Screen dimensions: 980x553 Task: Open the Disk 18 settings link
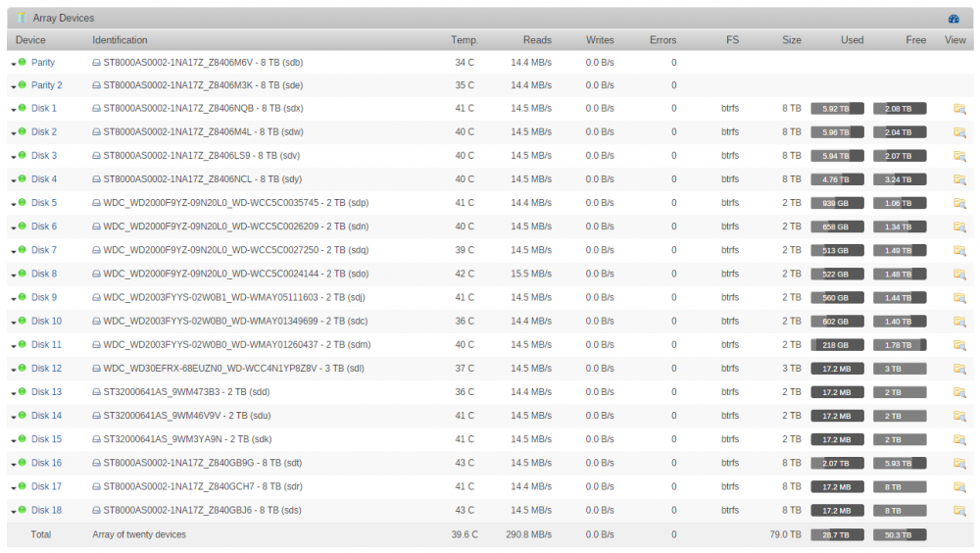coord(46,511)
